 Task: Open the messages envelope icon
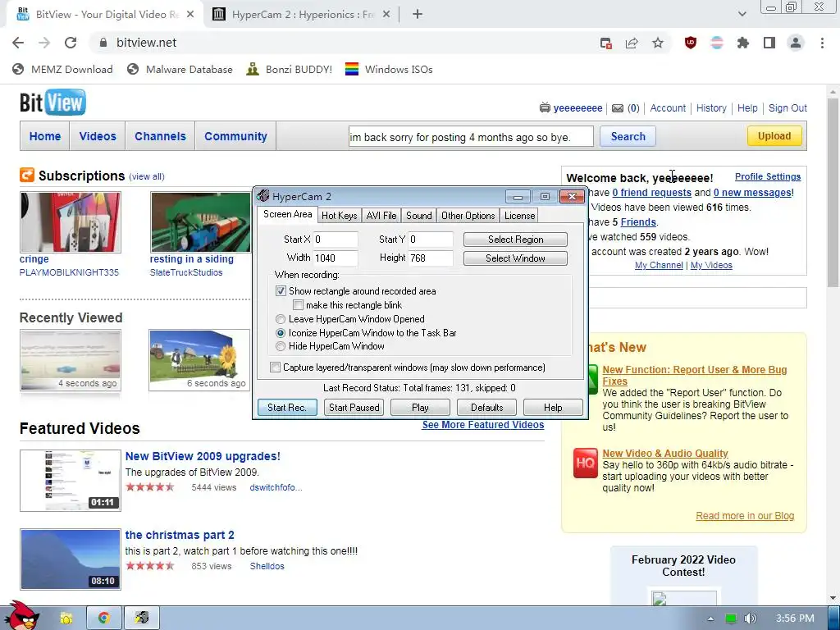(618, 108)
